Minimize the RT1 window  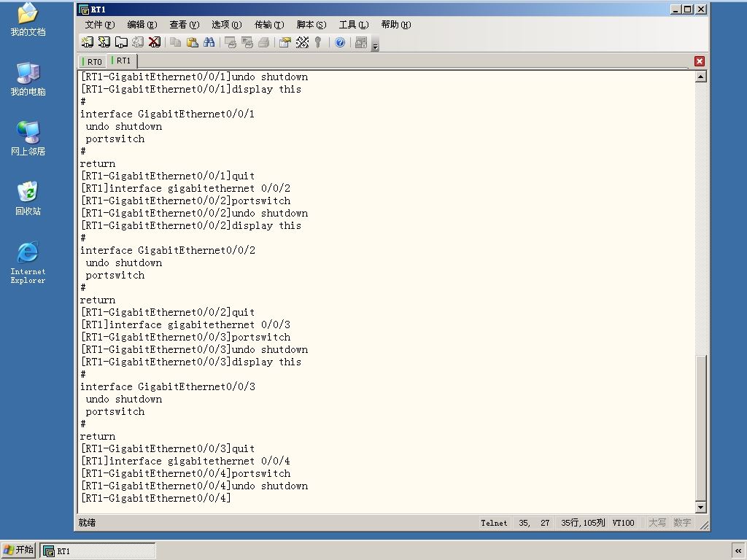[675, 9]
